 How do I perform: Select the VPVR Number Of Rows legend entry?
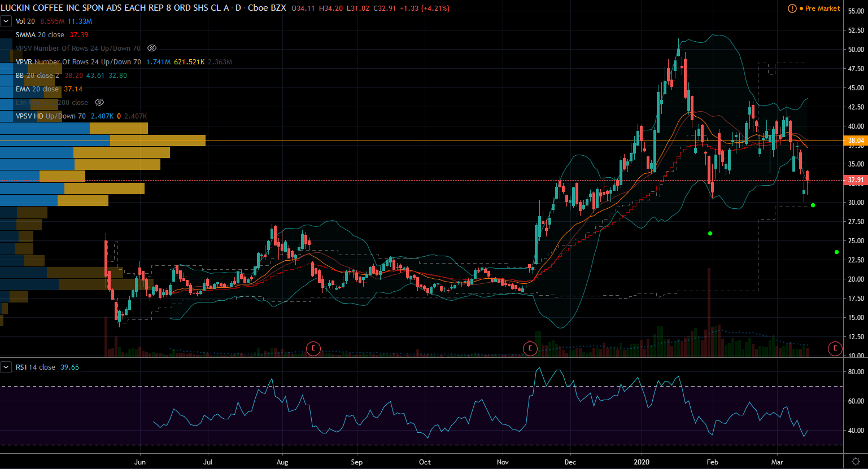point(78,62)
